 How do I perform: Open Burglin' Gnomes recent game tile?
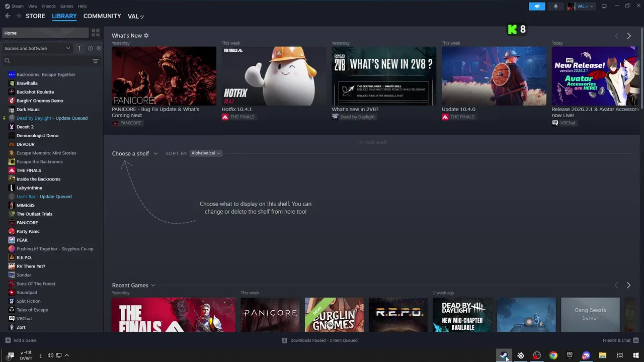pyautogui.click(x=334, y=315)
